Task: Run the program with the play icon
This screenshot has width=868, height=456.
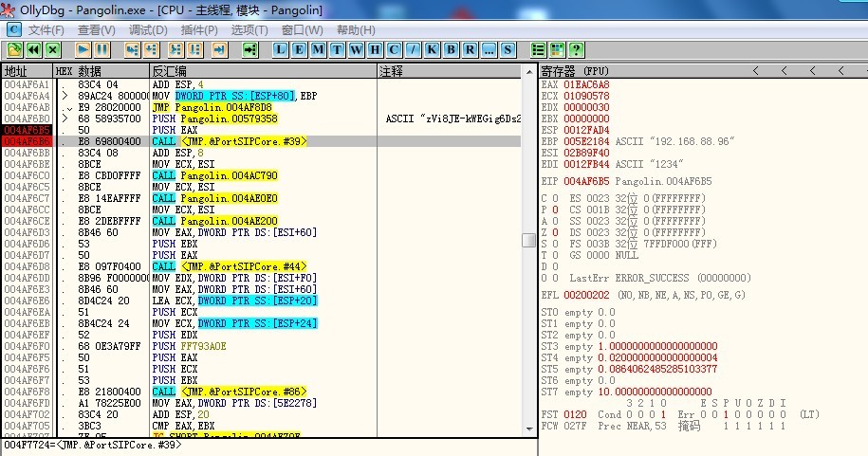Action: [x=83, y=50]
